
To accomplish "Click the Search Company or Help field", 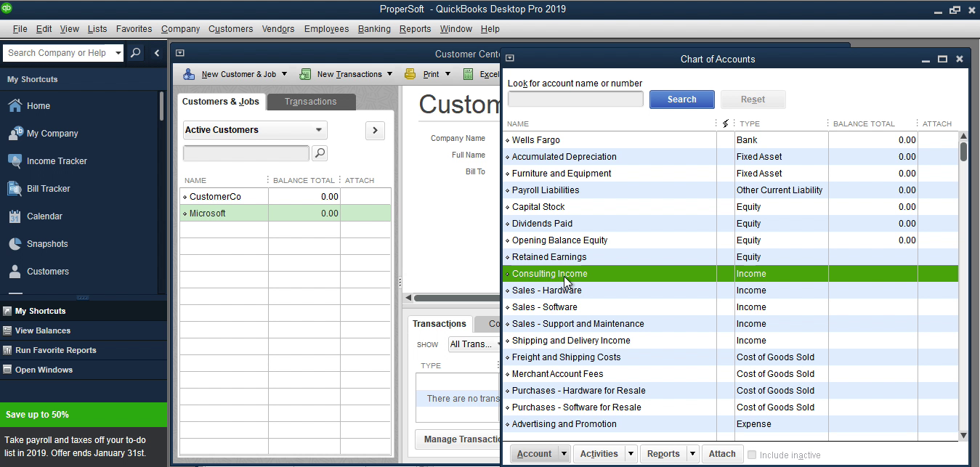I will coord(58,53).
